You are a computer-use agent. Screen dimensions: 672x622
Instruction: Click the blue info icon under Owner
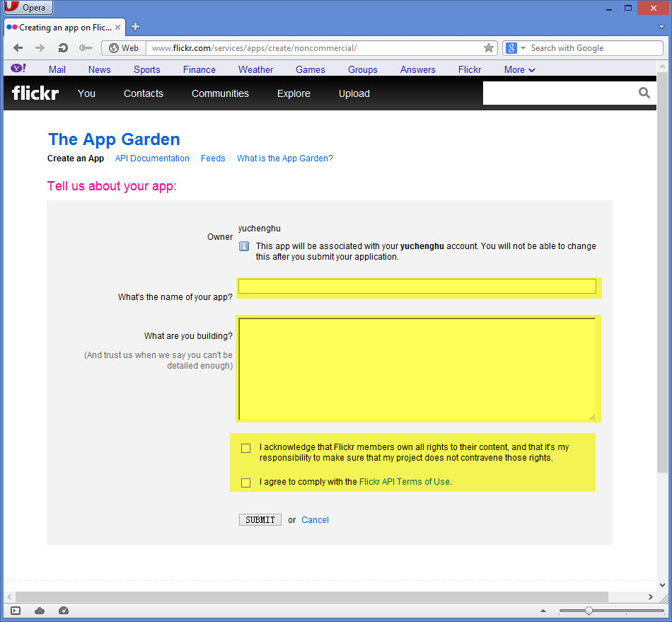pos(244,246)
